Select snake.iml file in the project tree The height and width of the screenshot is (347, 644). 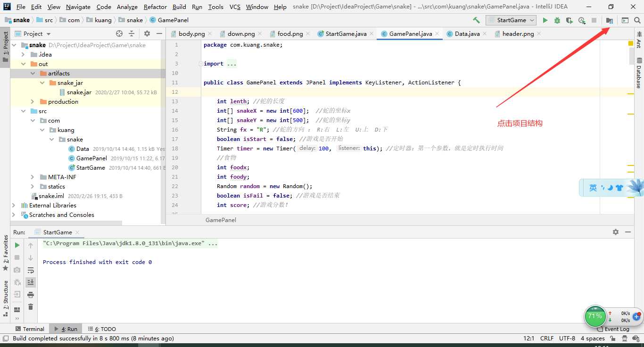(x=51, y=196)
